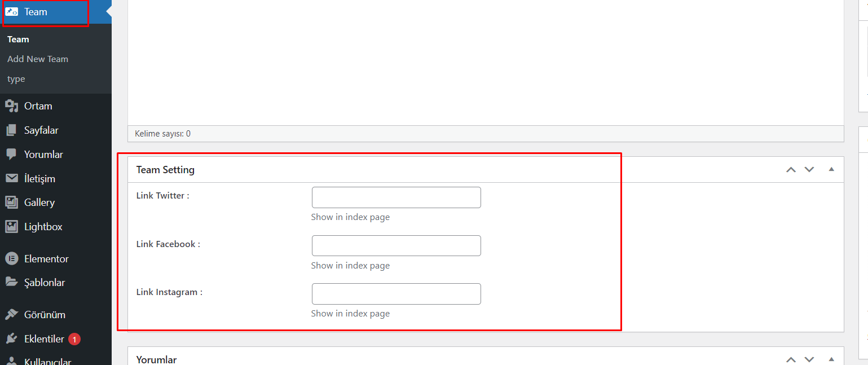Click the İletişim envelope icon
This screenshot has width=868, height=365.
[12, 179]
